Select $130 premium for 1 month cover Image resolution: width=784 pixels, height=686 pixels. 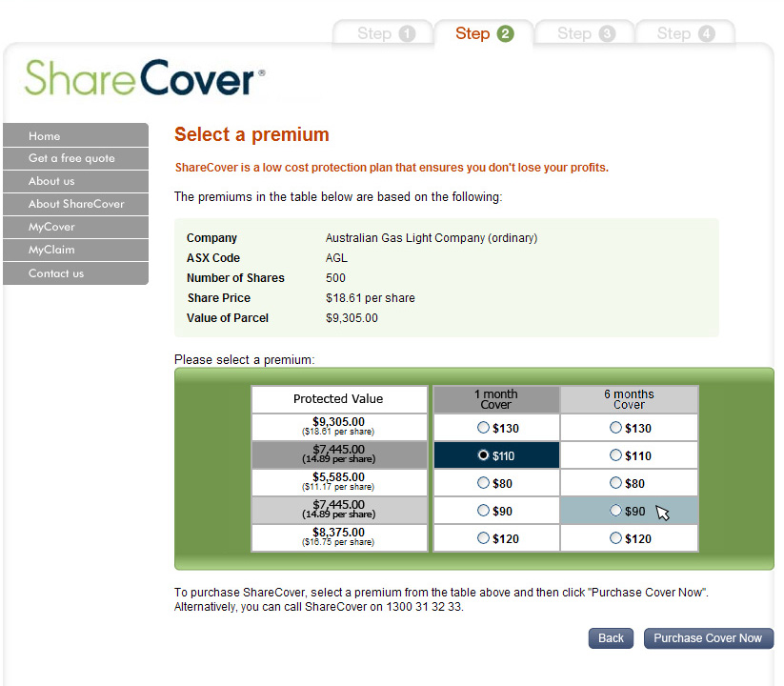pyautogui.click(x=483, y=428)
